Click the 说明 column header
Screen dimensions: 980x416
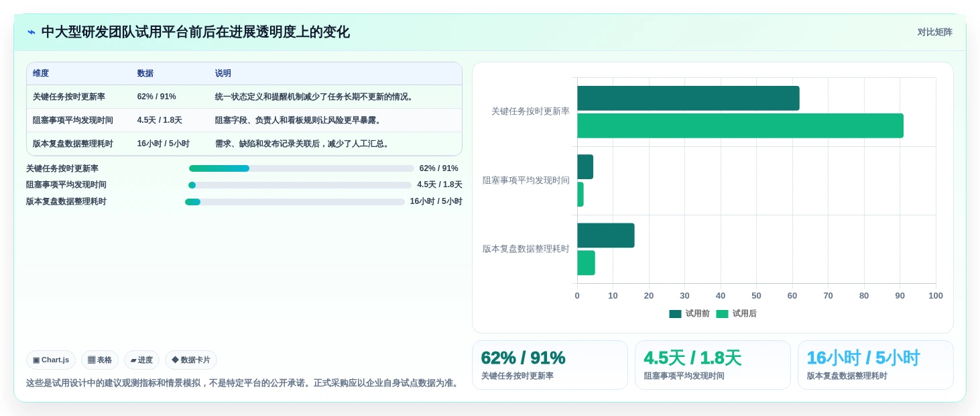coord(223,74)
